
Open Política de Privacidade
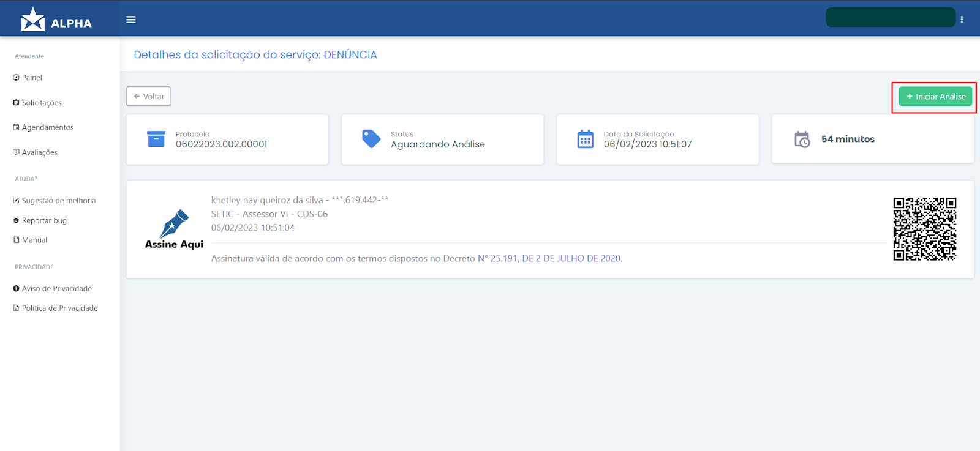[55, 308]
